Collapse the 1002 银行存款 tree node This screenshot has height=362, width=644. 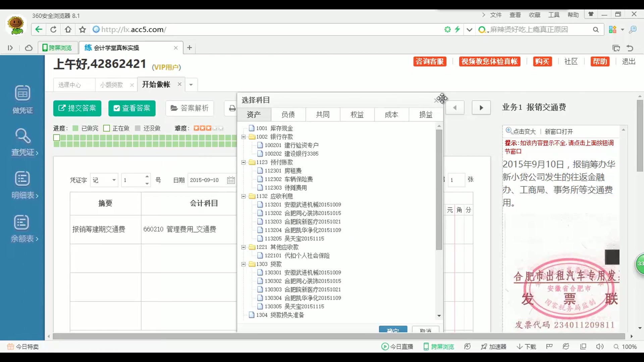(244, 137)
